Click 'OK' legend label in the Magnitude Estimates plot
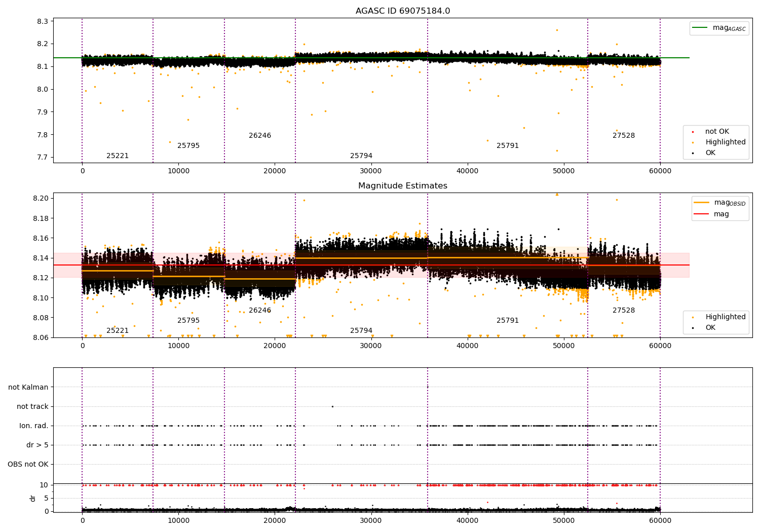This screenshot has height=532, width=760. pos(710,328)
